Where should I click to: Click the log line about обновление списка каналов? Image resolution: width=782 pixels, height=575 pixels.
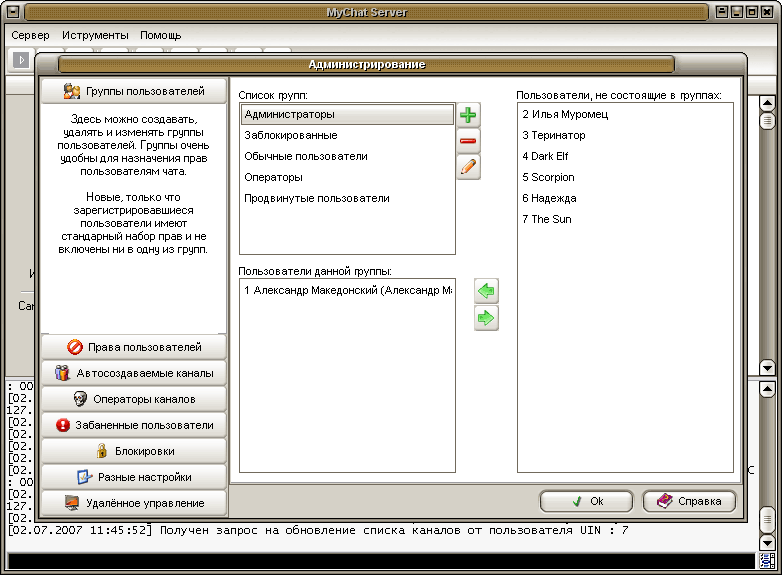(x=318, y=531)
